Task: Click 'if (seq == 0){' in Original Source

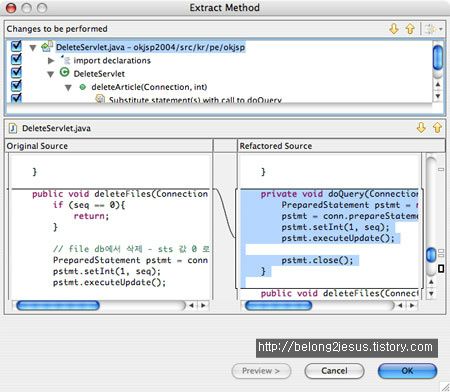Action: [x=89, y=205]
